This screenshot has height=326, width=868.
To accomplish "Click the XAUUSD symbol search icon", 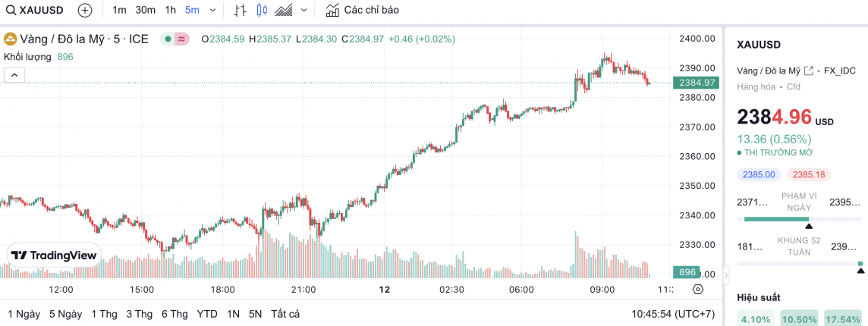I will click(10, 11).
